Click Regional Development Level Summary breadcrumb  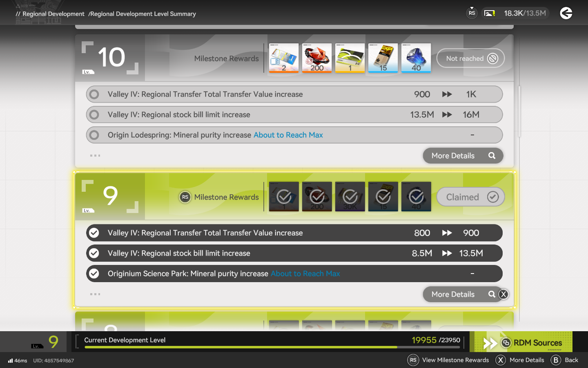[142, 14]
